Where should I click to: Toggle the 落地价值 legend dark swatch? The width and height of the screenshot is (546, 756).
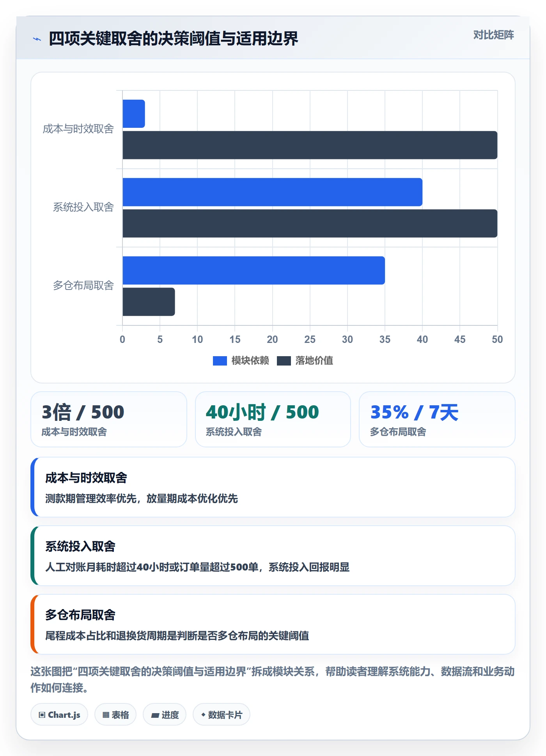tap(284, 361)
